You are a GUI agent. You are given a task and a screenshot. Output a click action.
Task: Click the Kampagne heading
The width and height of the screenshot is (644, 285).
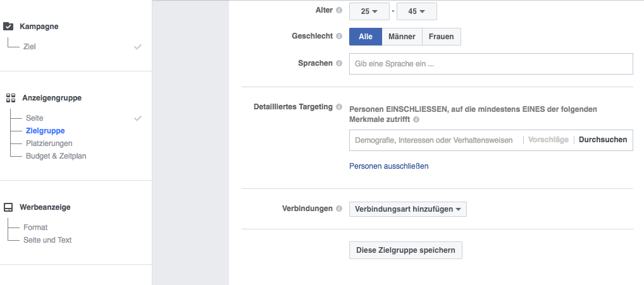39,27
